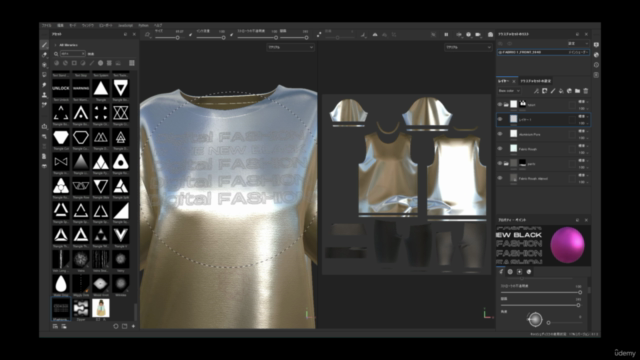
Task: Hide the Aluminium Pure layer
Action: tap(500, 134)
